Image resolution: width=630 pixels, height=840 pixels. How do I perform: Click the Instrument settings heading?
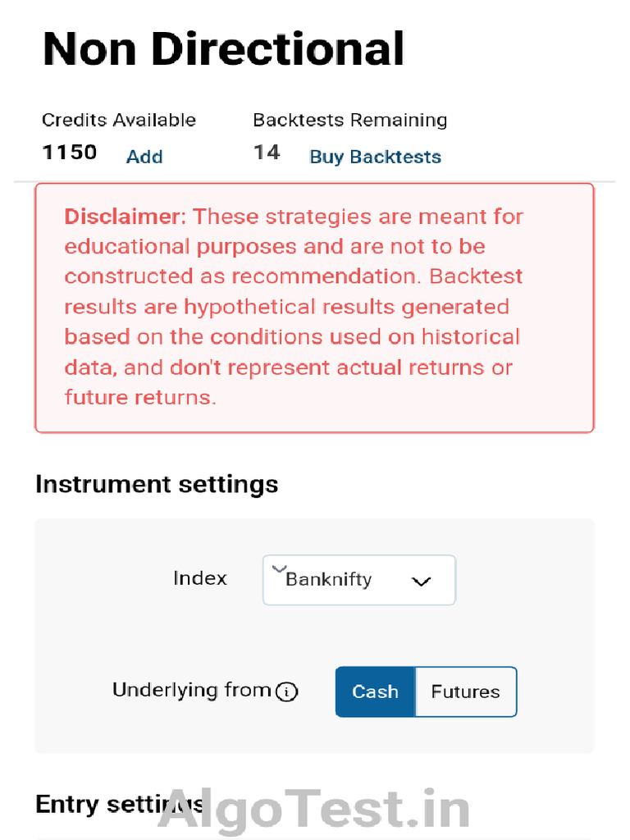pos(157,484)
